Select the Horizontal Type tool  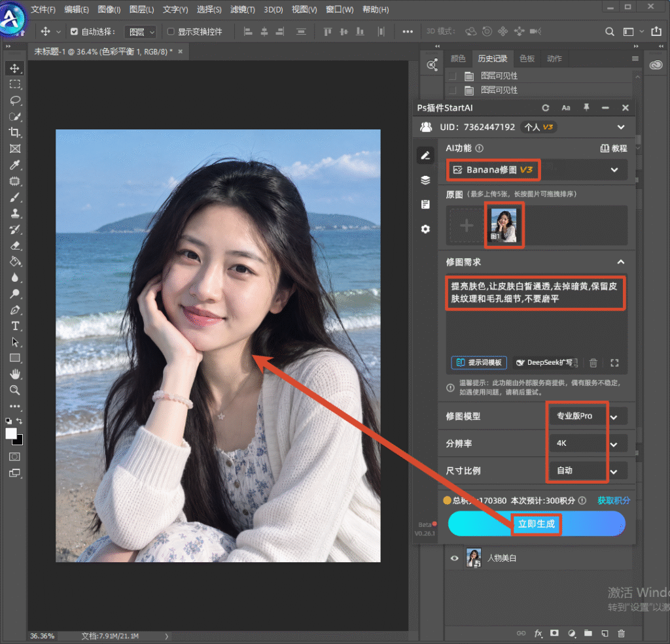[x=15, y=326]
